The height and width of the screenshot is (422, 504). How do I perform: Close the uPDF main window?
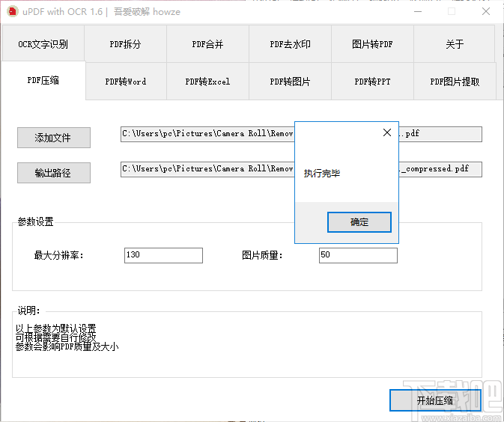[486, 11]
